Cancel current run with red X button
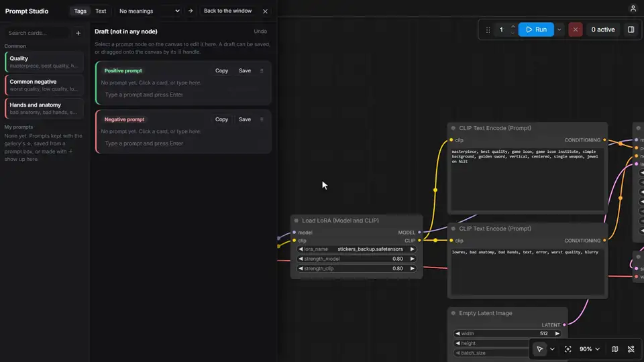The height and width of the screenshot is (362, 644). coord(576,29)
